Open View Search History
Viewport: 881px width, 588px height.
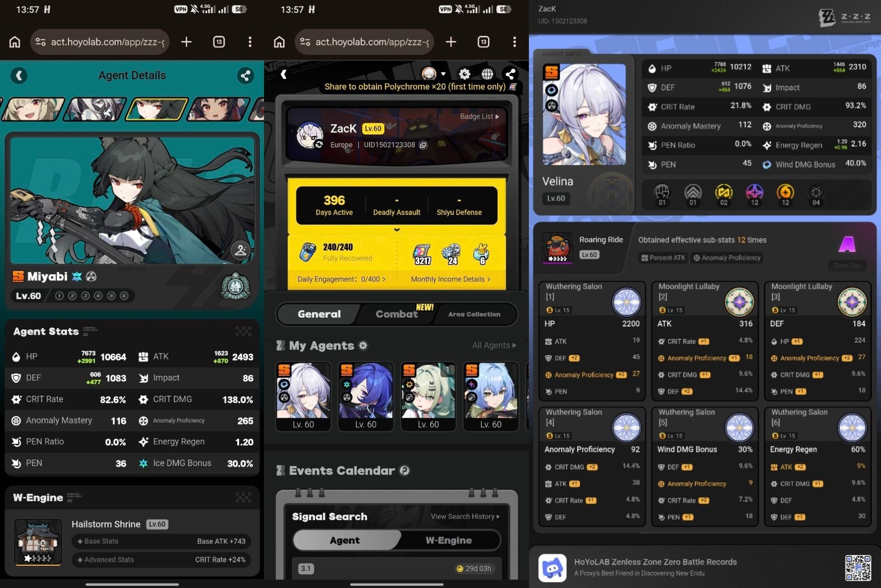coord(465,516)
